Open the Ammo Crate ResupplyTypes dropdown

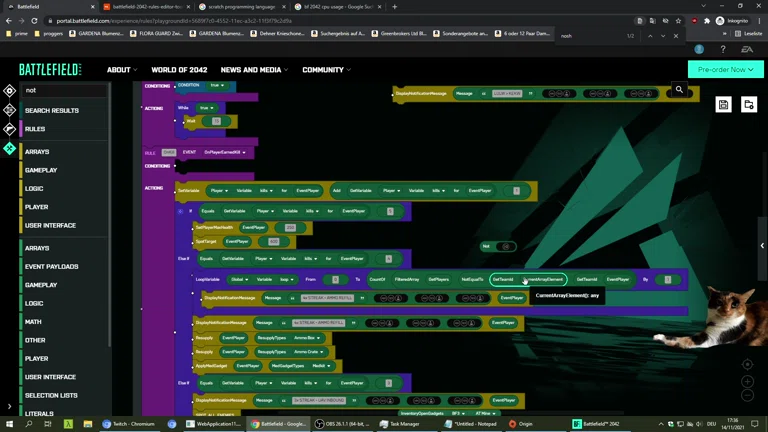click(309, 352)
